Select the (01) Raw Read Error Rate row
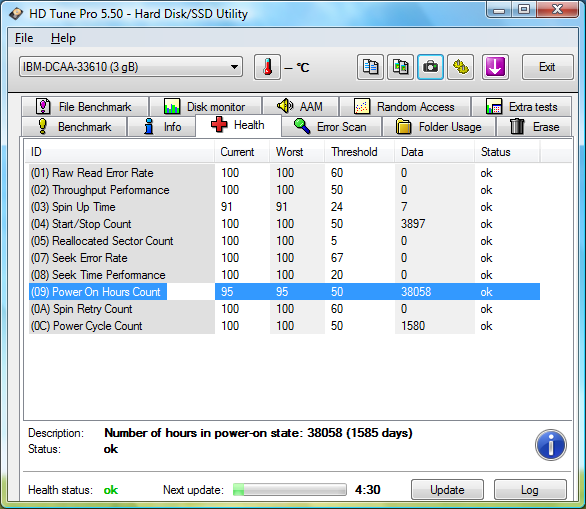This screenshot has width=586, height=509. [284, 173]
